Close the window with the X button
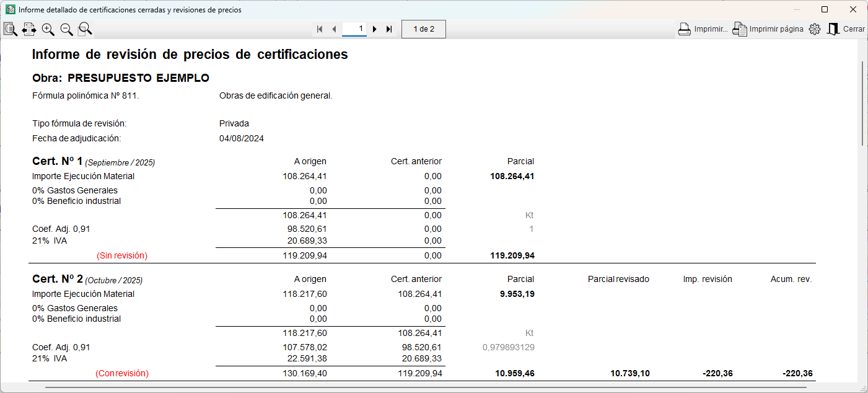 point(853,9)
